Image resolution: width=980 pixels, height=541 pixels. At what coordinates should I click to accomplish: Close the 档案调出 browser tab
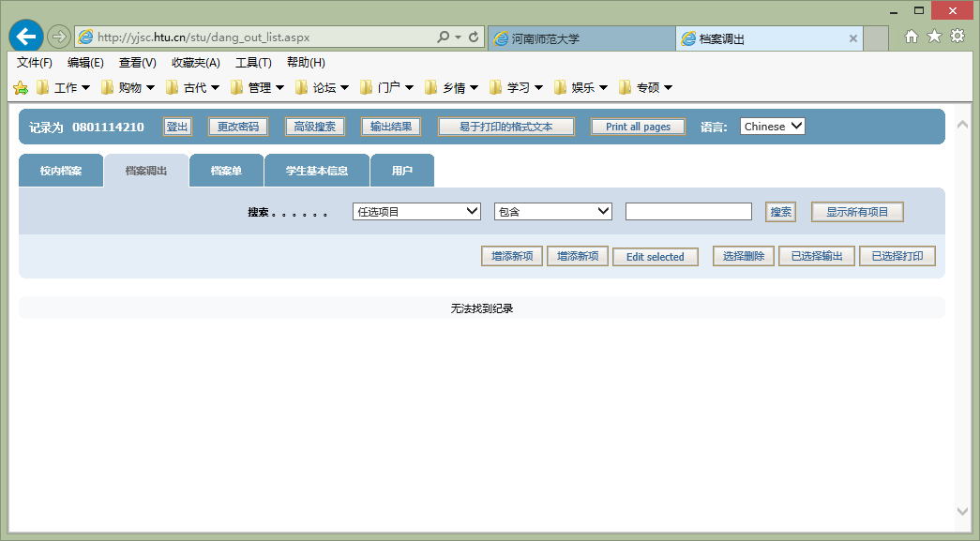852,38
